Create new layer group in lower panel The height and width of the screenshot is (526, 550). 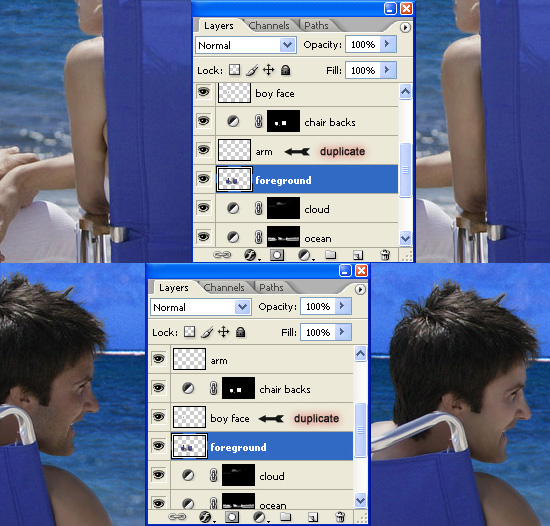coord(286,517)
